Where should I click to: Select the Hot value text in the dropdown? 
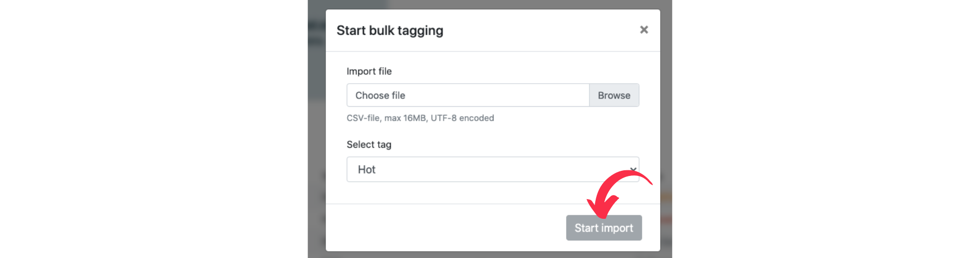(x=367, y=170)
